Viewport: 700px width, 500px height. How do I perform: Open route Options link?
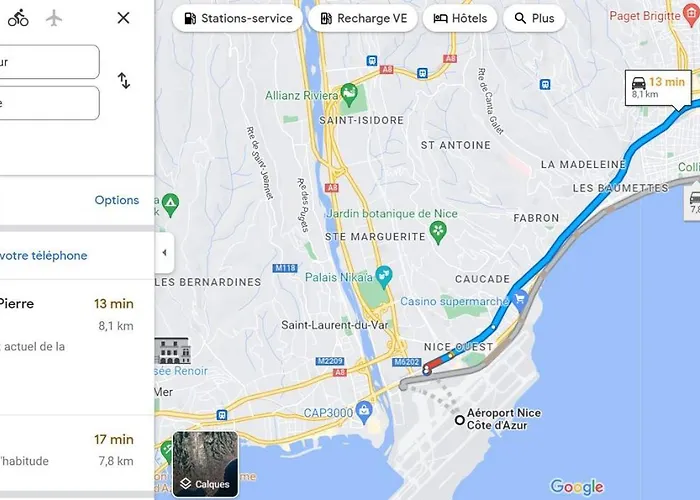(x=117, y=200)
